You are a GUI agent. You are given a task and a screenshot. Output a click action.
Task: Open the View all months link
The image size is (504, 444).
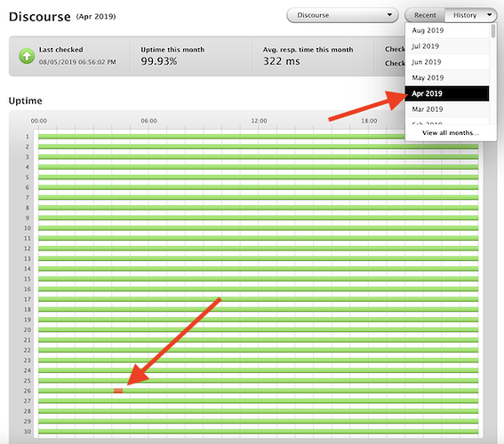pyautogui.click(x=451, y=133)
